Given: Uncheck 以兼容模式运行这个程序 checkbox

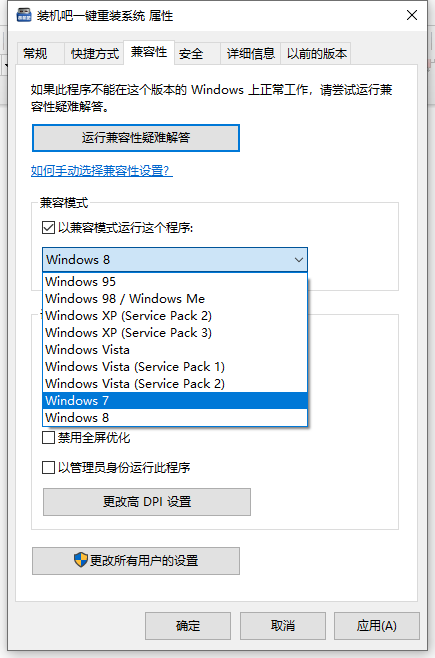Looking at the screenshot, I should coord(48,228).
